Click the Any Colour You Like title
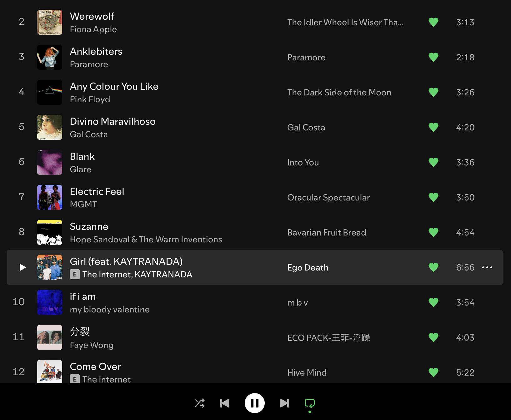Viewport: 511px width, 420px height. 114,87
